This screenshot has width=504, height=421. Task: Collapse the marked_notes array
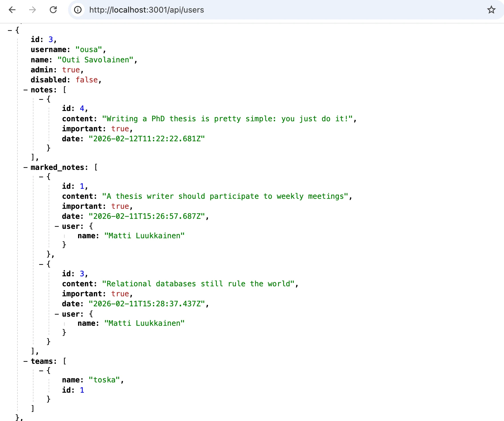(x=26, y=167)
